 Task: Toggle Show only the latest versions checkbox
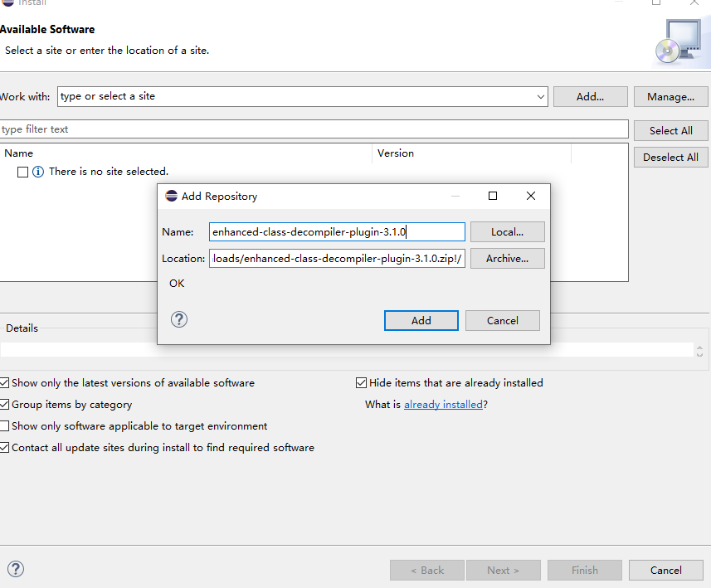tap(5, 383)
